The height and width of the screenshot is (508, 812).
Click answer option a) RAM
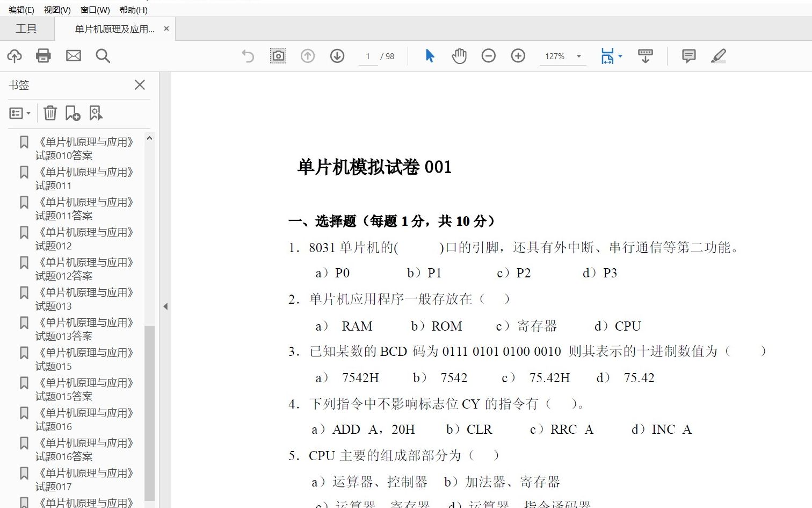(x=344, y=326)
